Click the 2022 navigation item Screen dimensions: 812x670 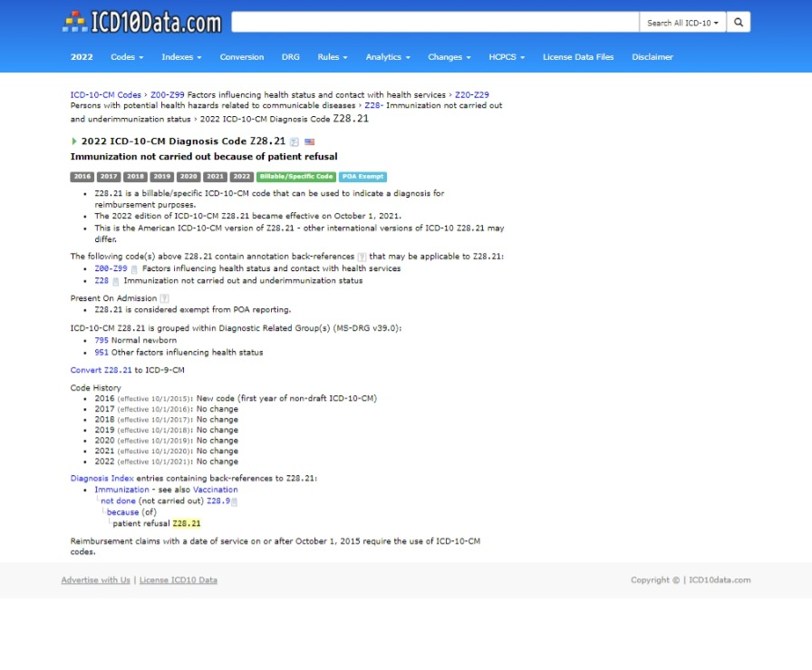[x=82, y=57]
